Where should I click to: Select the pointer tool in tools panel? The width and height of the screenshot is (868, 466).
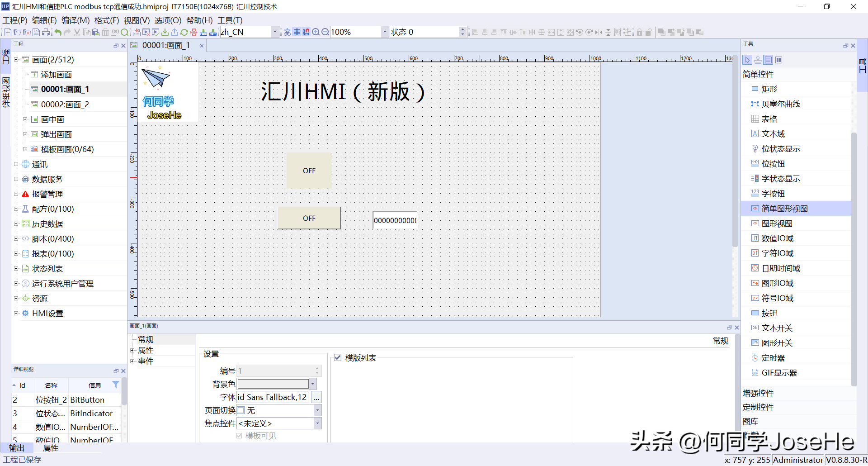(x=747, y=60)
